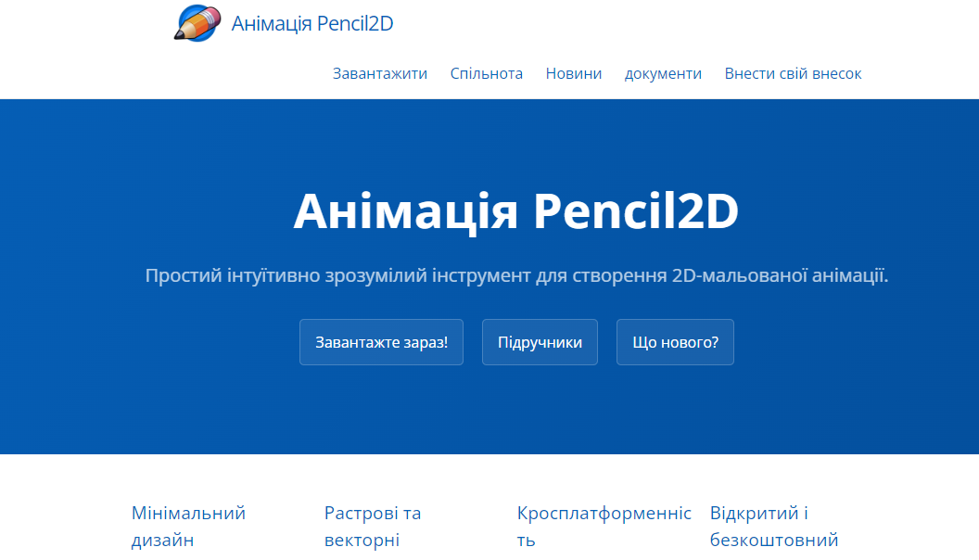Screen dimensions: 979x560
Task: Click the 'Растрові та векторні' feature heading
Action: pyautogui.click(x=373, y=527)
